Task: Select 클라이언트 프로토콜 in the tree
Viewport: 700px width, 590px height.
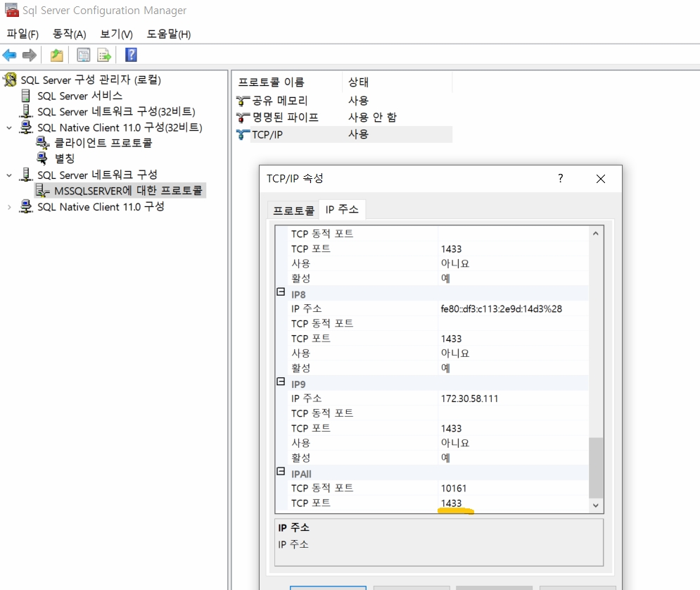Action: pos(103,143)
